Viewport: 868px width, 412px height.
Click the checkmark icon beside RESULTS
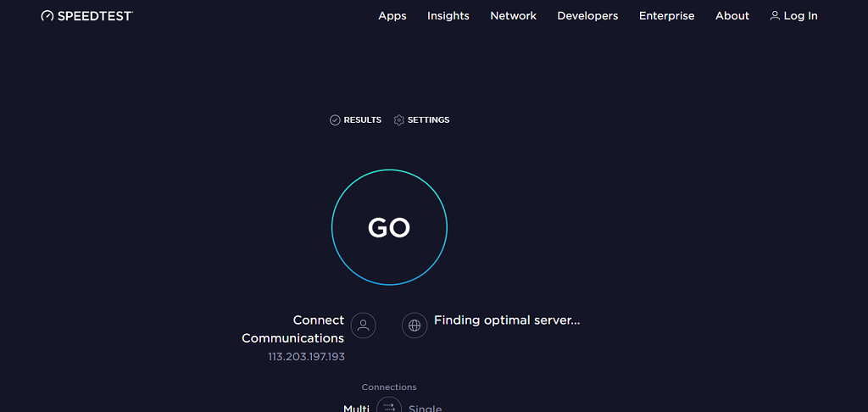[335, 120]
